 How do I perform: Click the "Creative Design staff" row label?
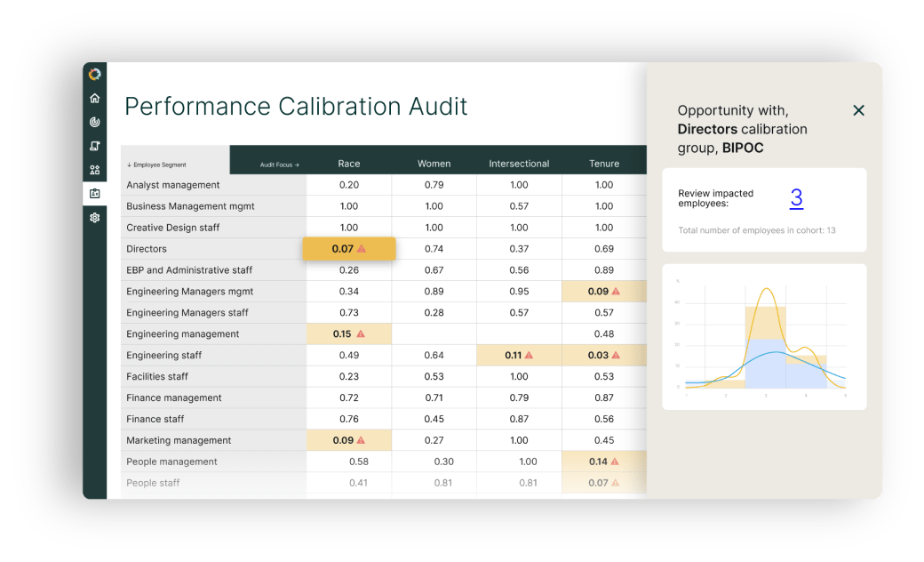pos(172,228)
